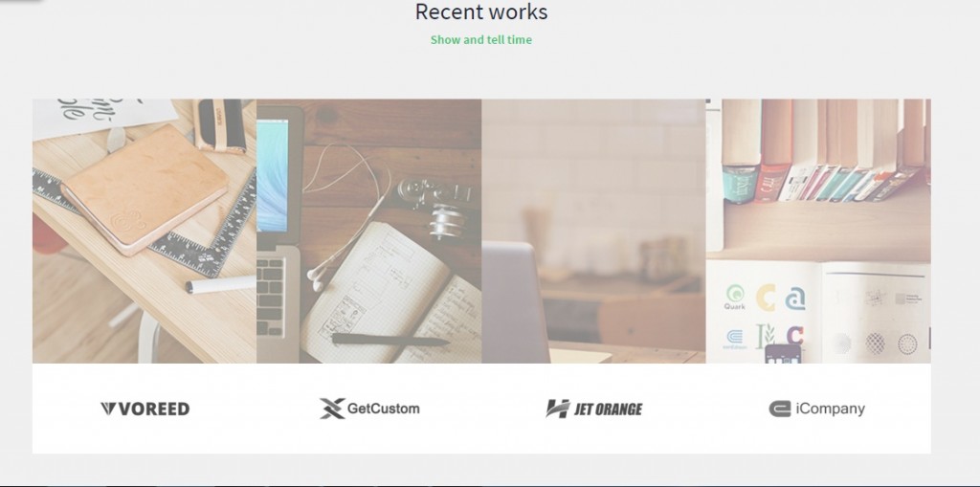The width and height of the screenshot is (980, 487).
Task: Click the GetCustom brand name text
Action: click(383, 409)
